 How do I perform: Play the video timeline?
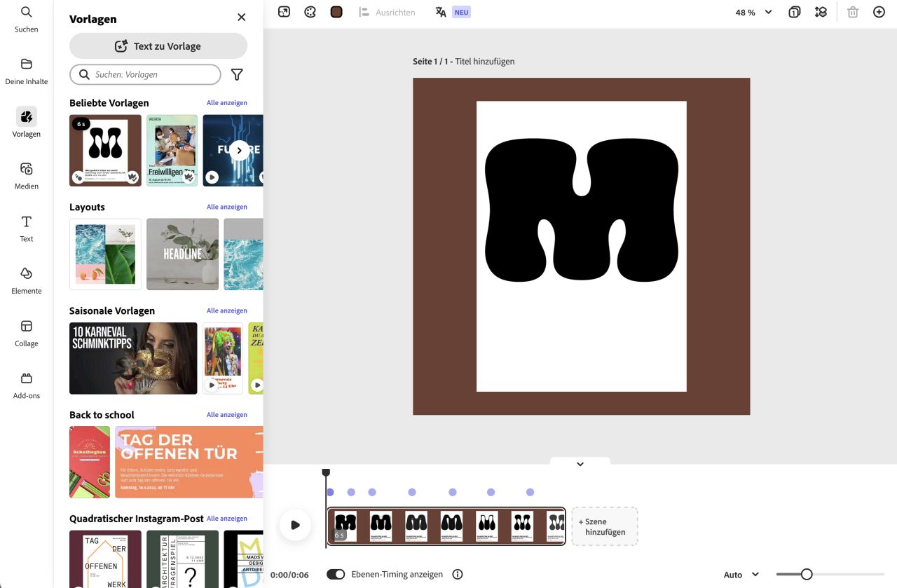coord(295,525)
